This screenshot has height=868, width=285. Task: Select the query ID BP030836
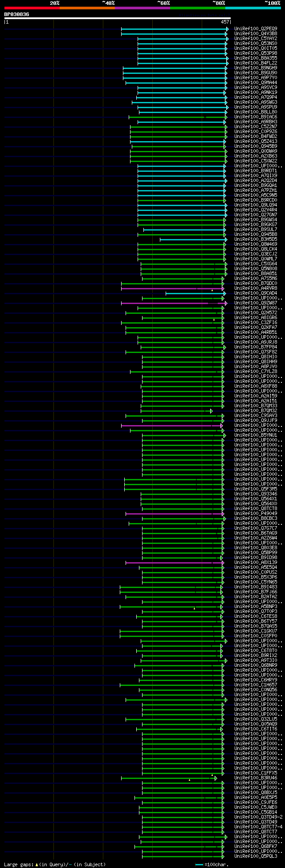[x=17, y=14]
